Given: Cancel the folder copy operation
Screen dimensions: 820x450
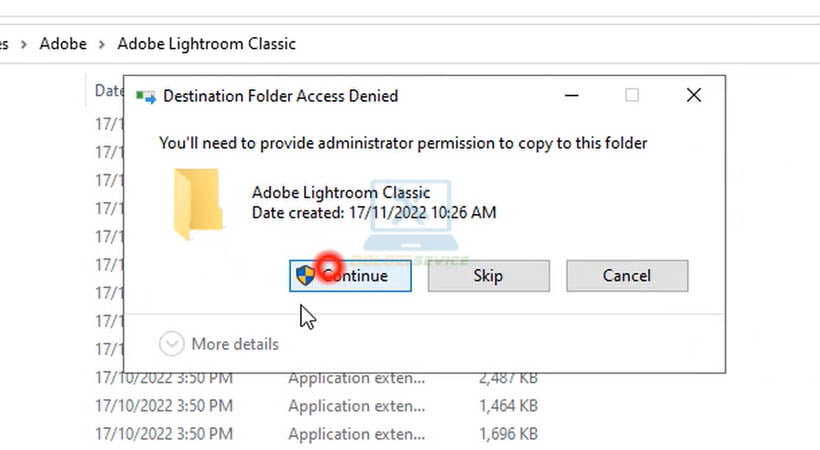Looking at the screenshot, I should click(x=627, y=276).
